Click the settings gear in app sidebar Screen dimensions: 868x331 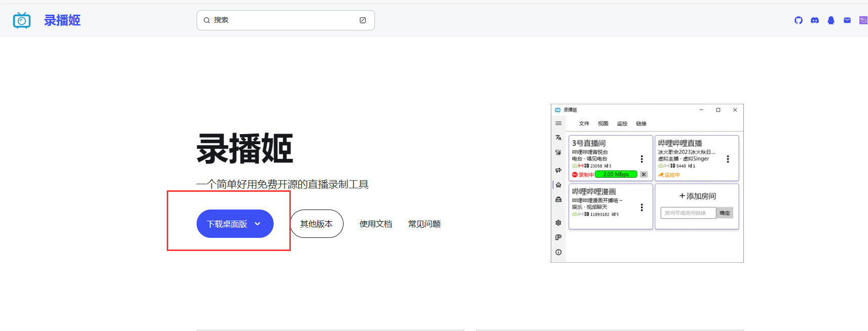(558, 223)
